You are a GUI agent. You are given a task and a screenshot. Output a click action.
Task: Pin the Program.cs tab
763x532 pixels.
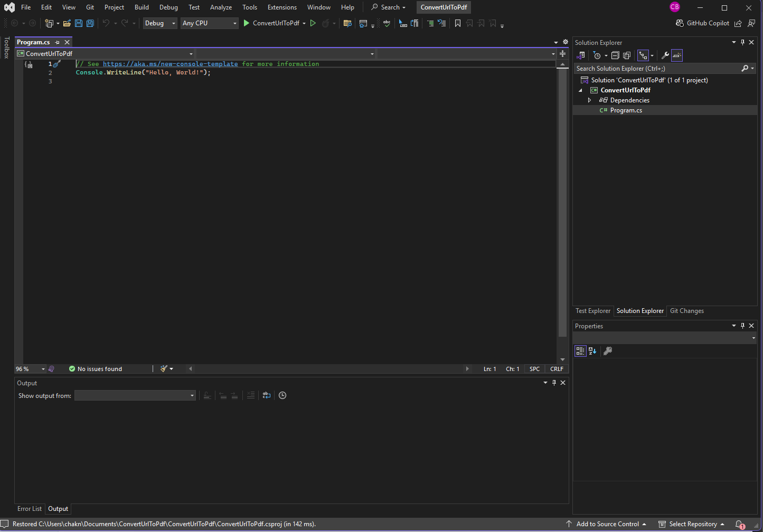(58, 42)
